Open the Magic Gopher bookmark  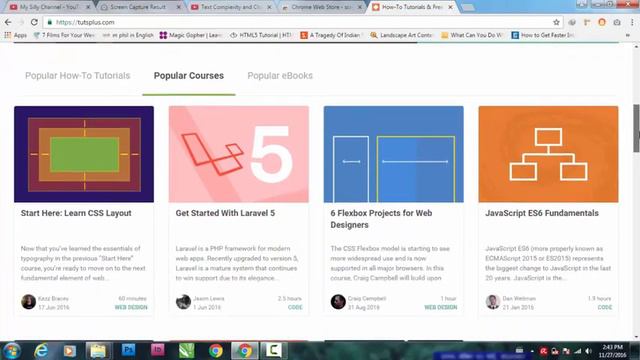click(191, 35)
